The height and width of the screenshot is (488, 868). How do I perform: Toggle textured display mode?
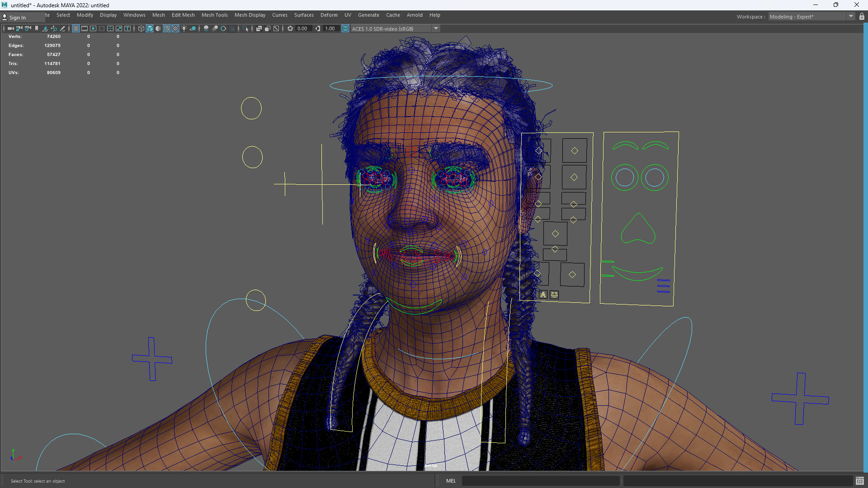[175, 28]
